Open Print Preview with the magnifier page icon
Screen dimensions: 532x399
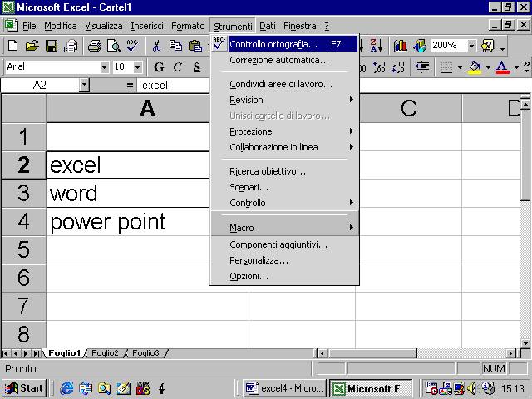point(114,45)
